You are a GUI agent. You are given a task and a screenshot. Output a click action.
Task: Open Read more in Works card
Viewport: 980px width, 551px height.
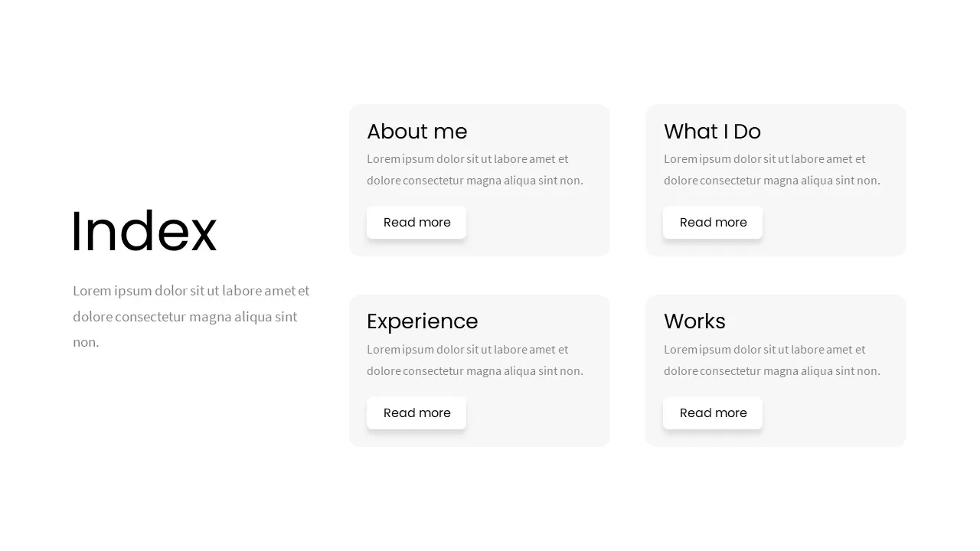pyautogui.click(x=713, y=413)
